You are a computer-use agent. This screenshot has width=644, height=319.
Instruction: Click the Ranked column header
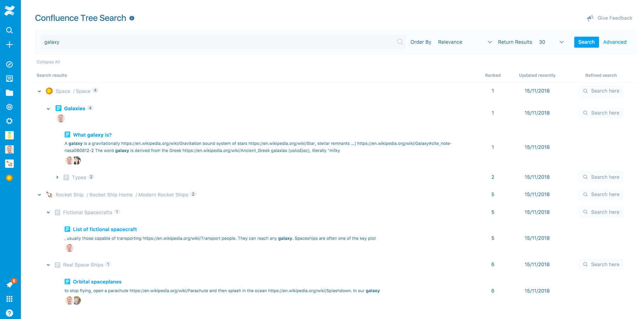tap(492, 75)
